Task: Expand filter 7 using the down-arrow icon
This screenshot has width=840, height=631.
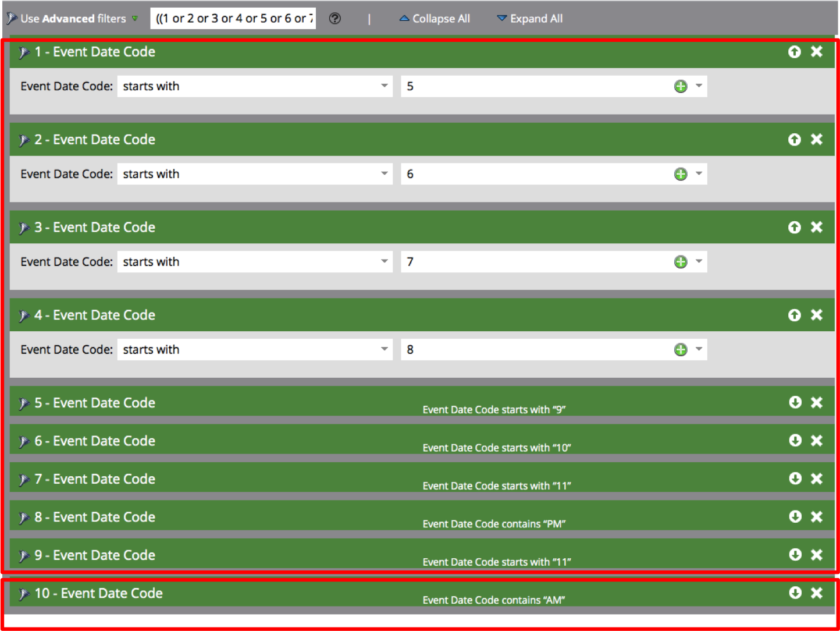Action: click(795, 478)
